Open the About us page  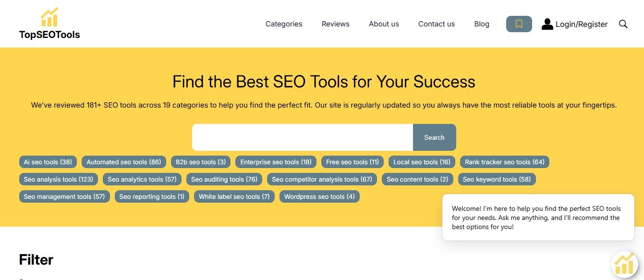(x=384, y=24)
